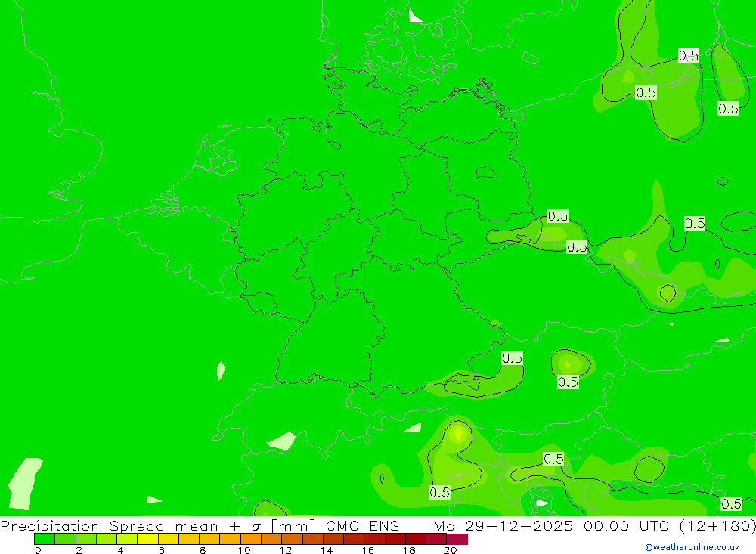Click the bright green first swatch at 0

tap(45, 539)
